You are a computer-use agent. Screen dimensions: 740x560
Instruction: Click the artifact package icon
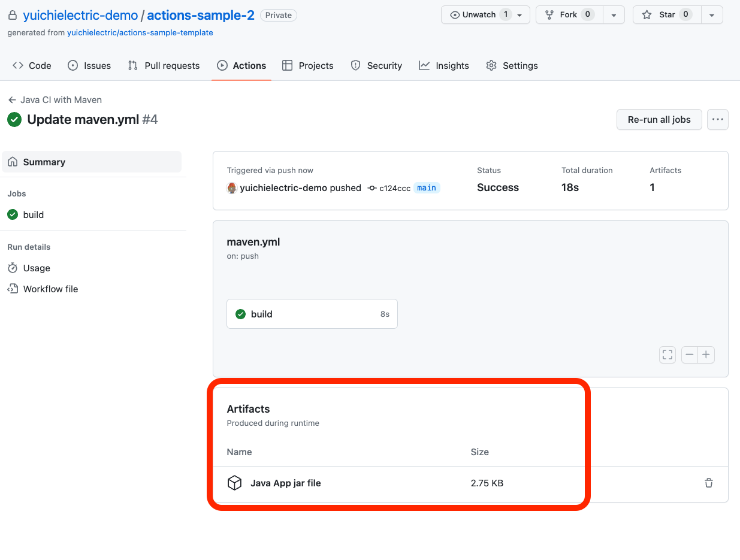[x=234, y=483]
